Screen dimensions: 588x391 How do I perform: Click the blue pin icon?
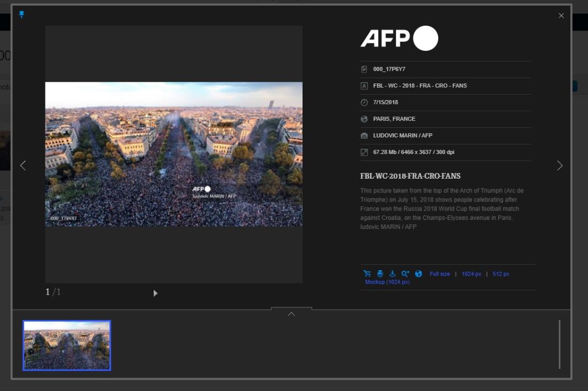[x=22, y=14]
